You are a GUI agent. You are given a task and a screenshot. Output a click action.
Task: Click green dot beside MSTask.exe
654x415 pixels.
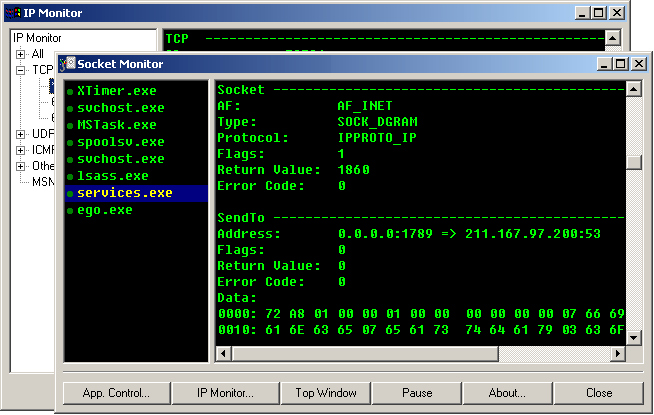click(x=70, y=126)
